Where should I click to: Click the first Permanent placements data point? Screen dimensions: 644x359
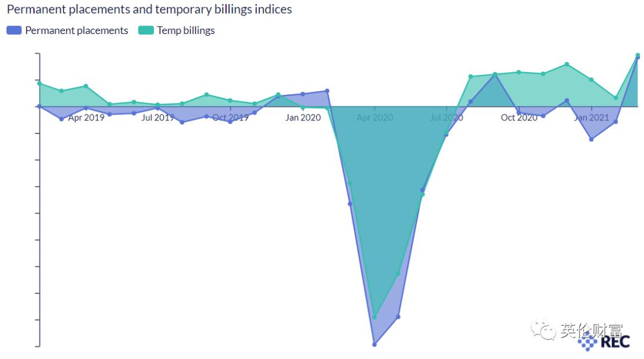point(39,106)
